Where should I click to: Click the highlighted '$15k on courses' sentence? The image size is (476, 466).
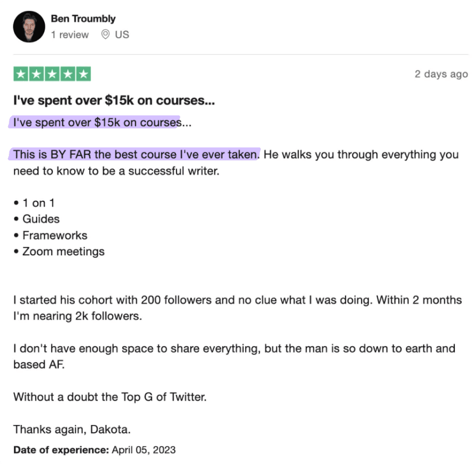pos(102,123)
